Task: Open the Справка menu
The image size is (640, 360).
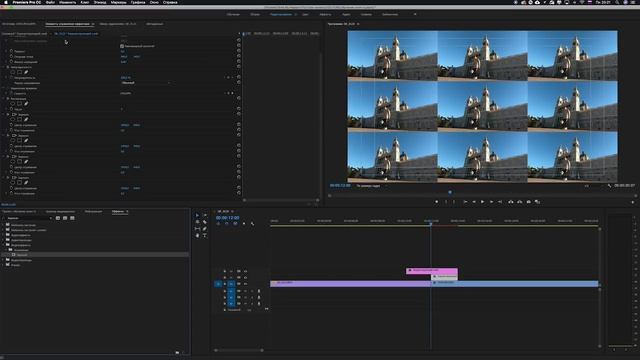Action: 170,2
